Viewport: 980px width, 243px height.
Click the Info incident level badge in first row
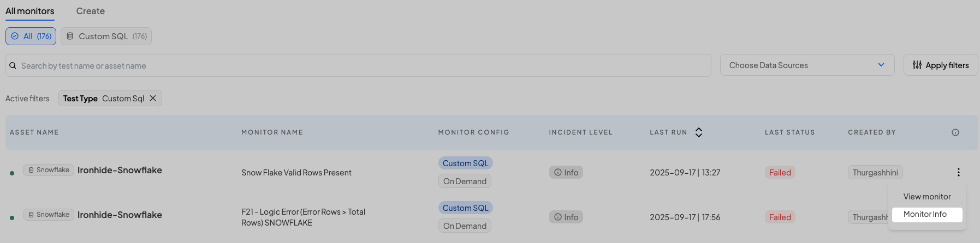coord(566,173)
